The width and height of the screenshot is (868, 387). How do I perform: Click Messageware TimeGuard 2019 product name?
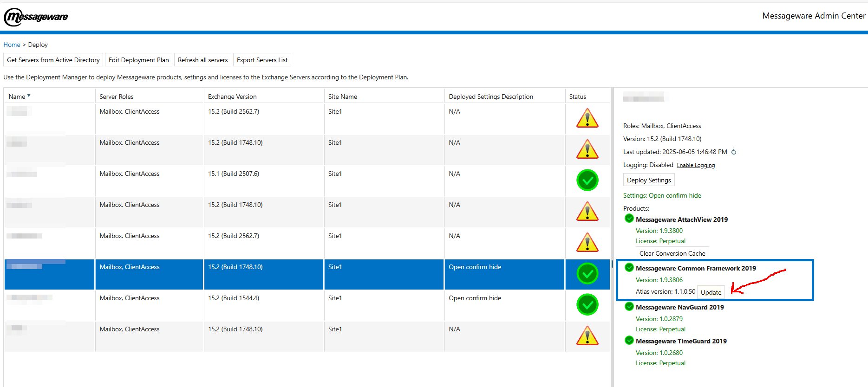click(681, 341)
